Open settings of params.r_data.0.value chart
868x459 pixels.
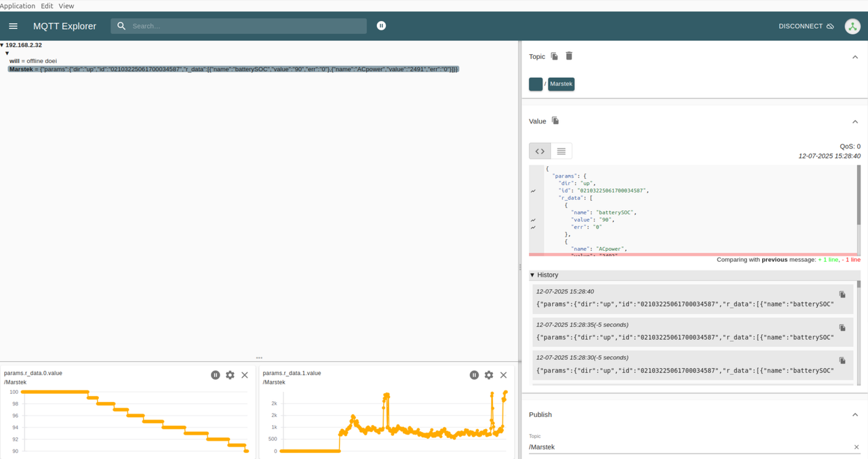click(230, 375)
